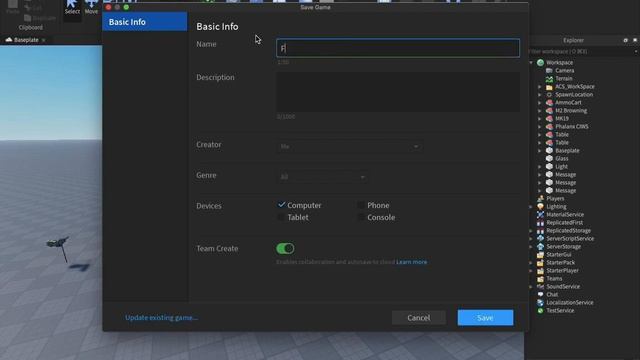Open the Explorer filter dropdown arrow

(636, 51)
